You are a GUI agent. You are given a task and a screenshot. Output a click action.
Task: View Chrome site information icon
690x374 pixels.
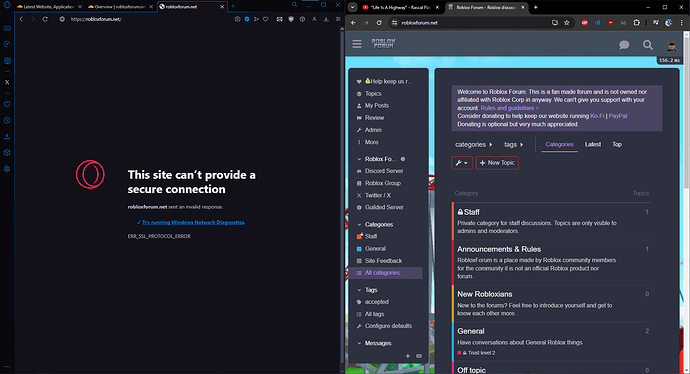(394, 23)
